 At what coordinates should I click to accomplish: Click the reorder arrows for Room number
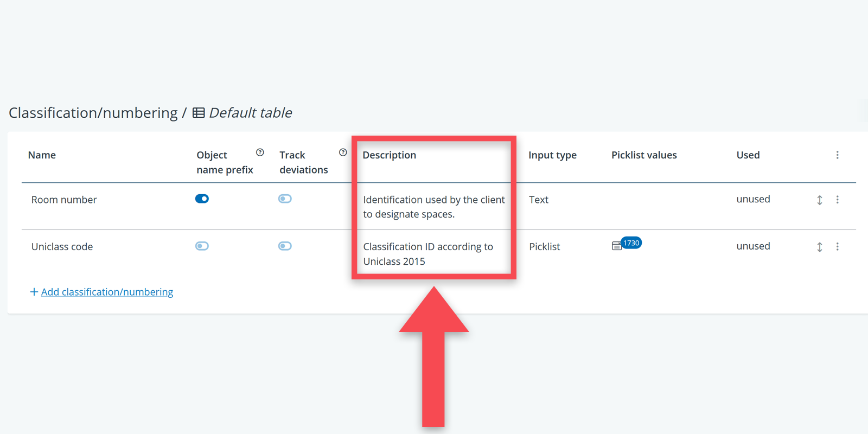[819, 200]
